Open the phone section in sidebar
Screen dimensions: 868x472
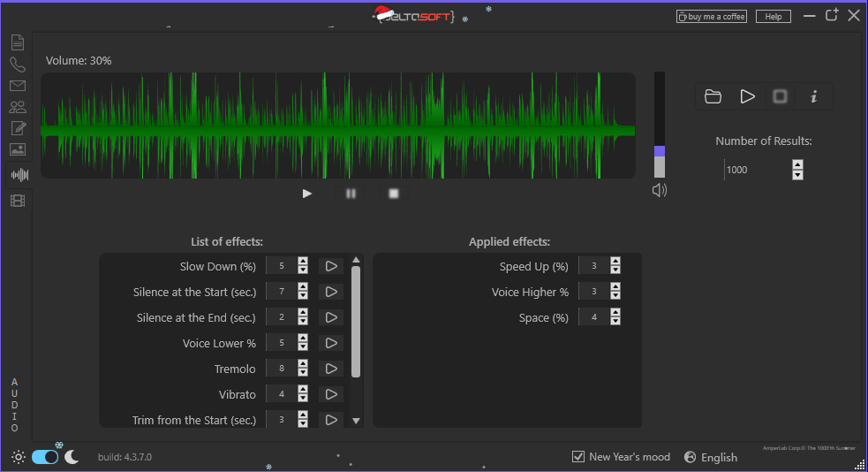point(18,65)
